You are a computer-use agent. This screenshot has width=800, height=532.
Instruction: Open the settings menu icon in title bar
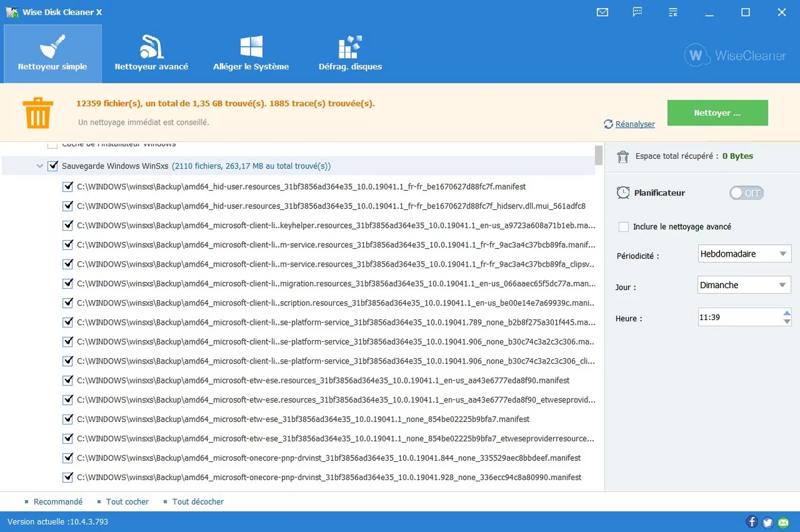click(673, 12)
